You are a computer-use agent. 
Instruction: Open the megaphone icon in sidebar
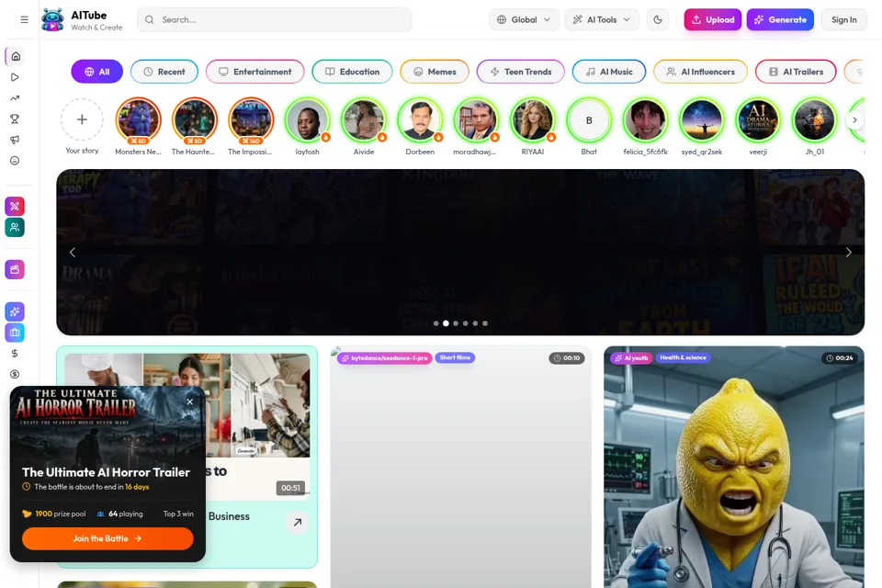click(16, 140)
